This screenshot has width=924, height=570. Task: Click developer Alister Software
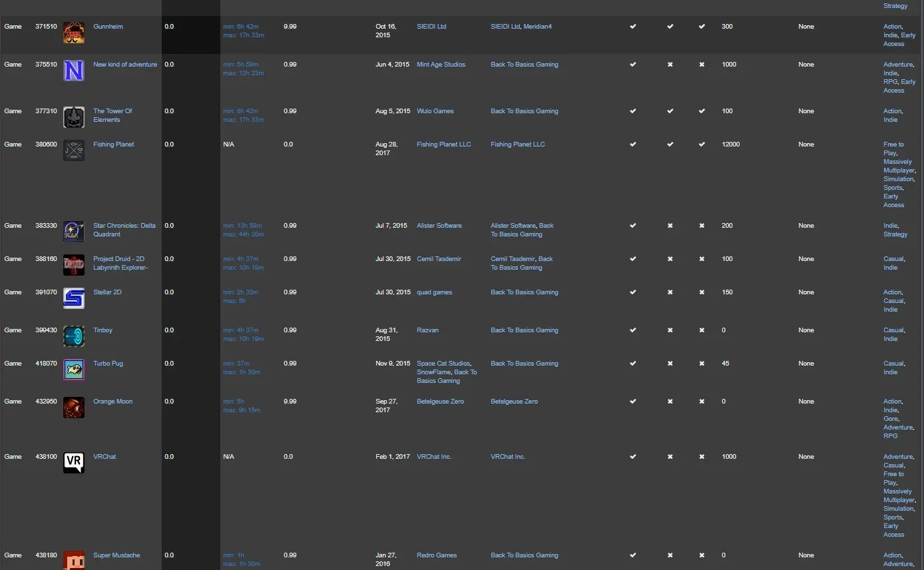pos(439,226)
